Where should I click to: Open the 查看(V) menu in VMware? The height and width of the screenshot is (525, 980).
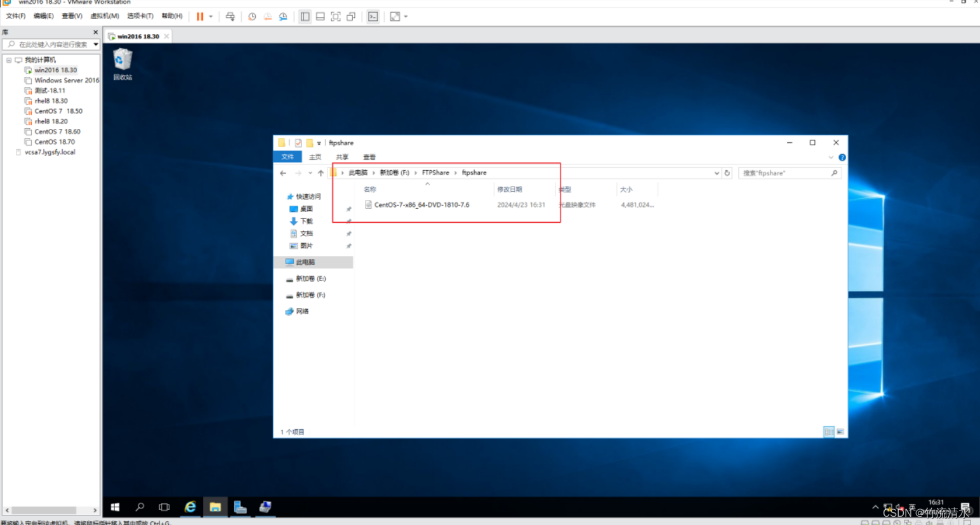pyautogui.click(x=72, y=16)
